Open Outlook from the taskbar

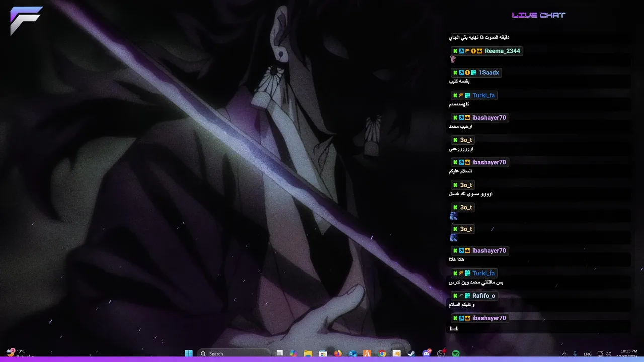tap(352, 353)
